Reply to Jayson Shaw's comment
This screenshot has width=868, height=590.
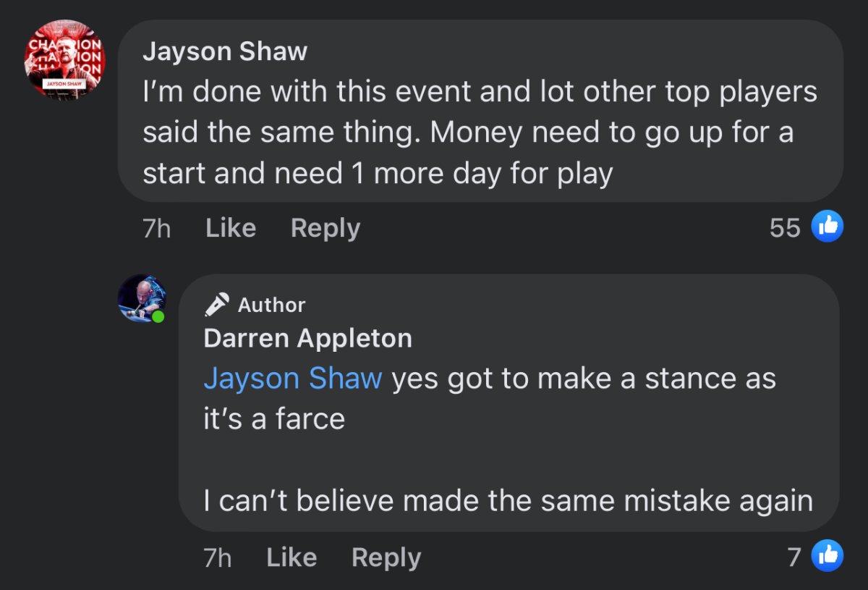coord(325,228)
